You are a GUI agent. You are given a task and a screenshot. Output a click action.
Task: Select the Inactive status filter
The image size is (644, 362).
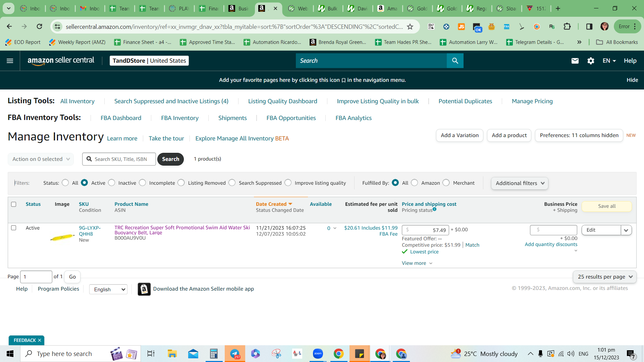(x=112, y=183)
